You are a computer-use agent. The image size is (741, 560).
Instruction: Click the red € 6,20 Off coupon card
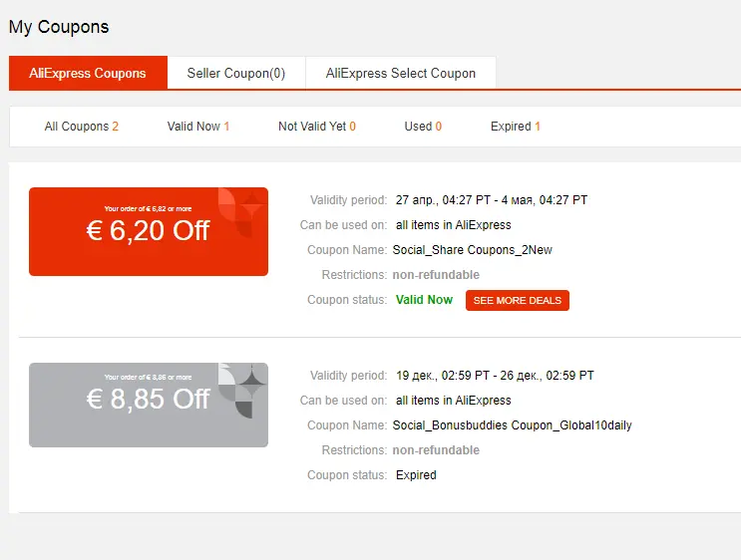click(x=149, y=231)
